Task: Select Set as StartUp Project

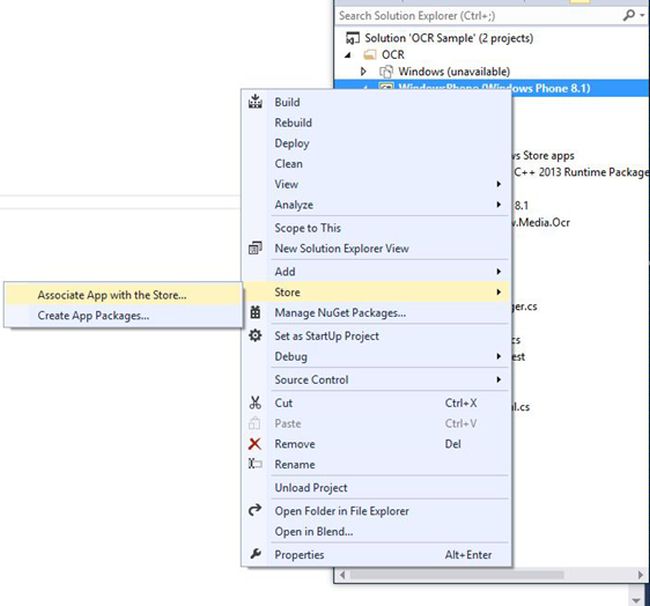Action: [x=377, y=336]
